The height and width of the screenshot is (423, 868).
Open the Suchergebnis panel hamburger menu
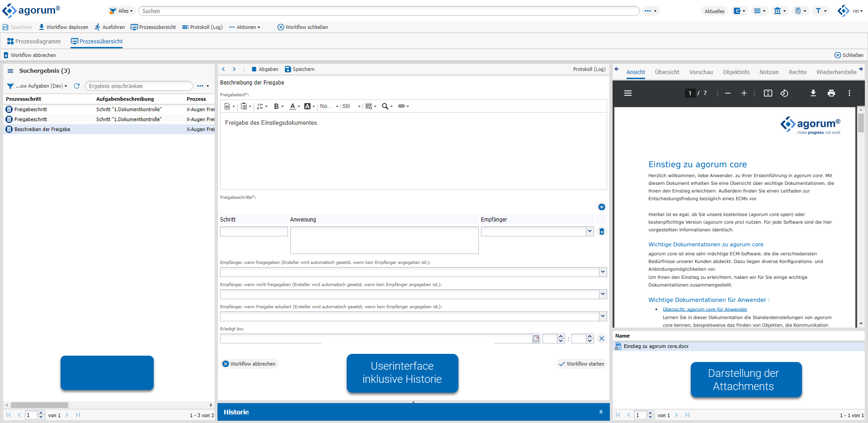(x=10, y=71)
